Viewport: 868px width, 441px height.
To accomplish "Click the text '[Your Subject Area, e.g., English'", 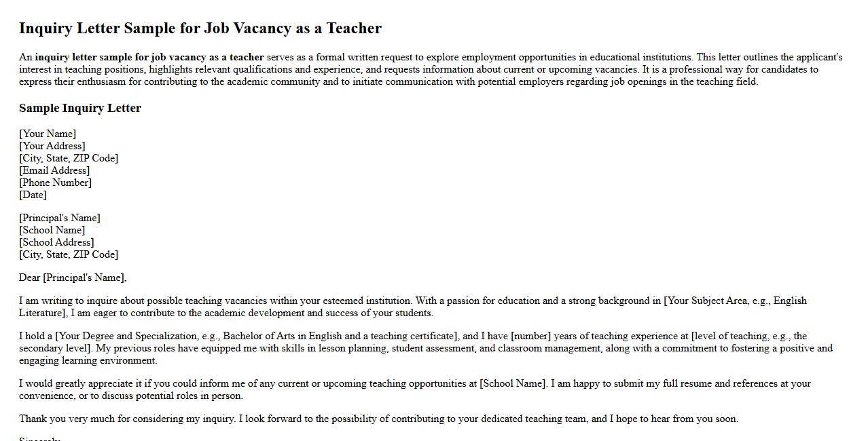I will tap(735, 301).
